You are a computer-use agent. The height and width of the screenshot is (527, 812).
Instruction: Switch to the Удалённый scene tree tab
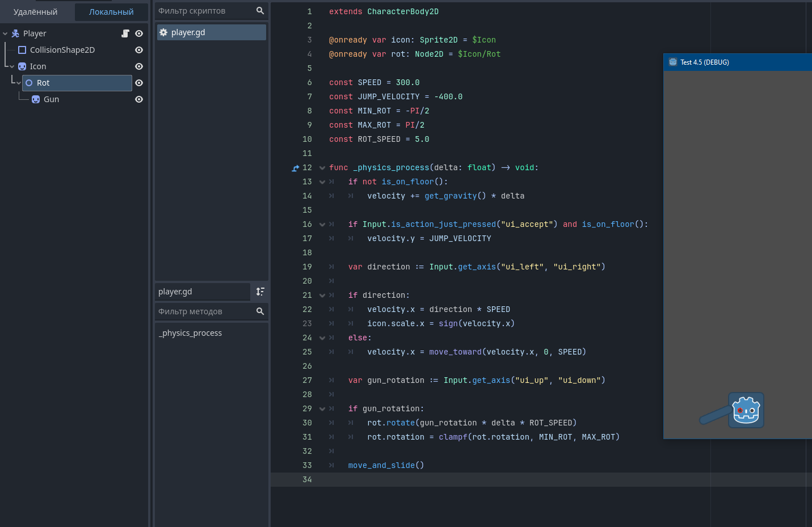pyautogui.click(x=35, y=12)
